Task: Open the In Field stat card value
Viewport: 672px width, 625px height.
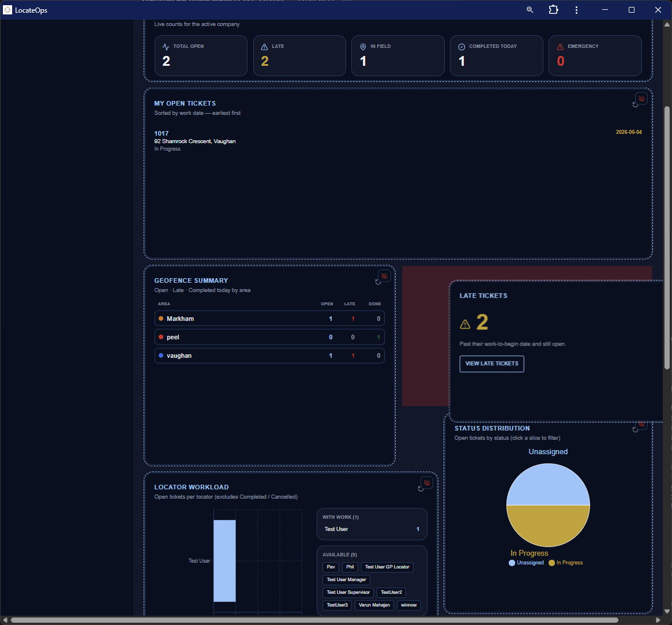Action: (x=363, y=61)
